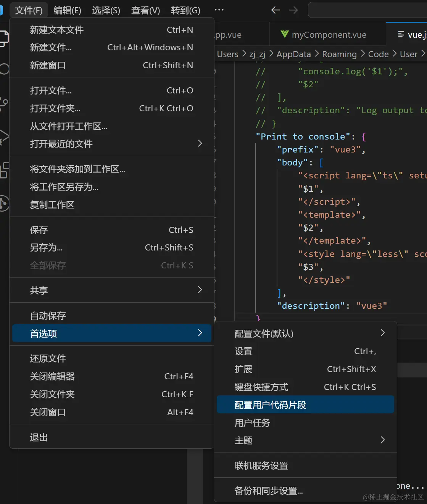Click the AppData breadcrumb segment
Screen dimensions: 427x504
pos(293,54)
